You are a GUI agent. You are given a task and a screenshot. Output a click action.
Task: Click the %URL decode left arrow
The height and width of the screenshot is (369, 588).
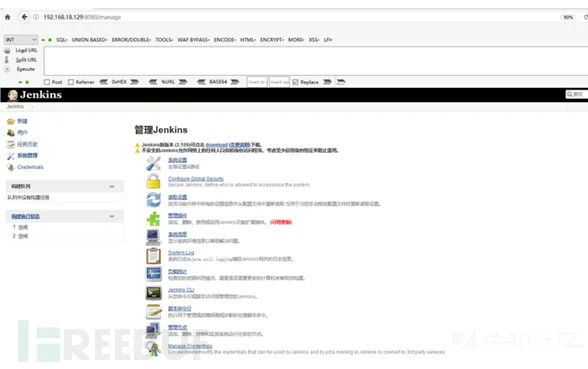pos(153,82)
